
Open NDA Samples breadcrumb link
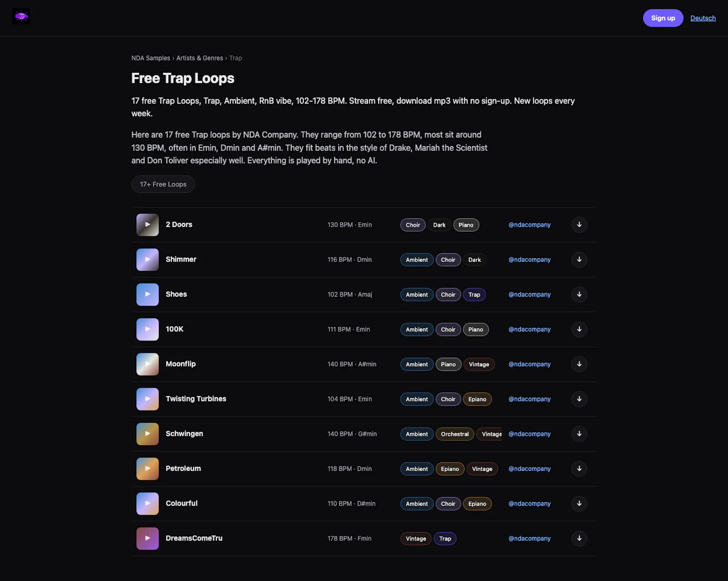click(x=151, y=58)
